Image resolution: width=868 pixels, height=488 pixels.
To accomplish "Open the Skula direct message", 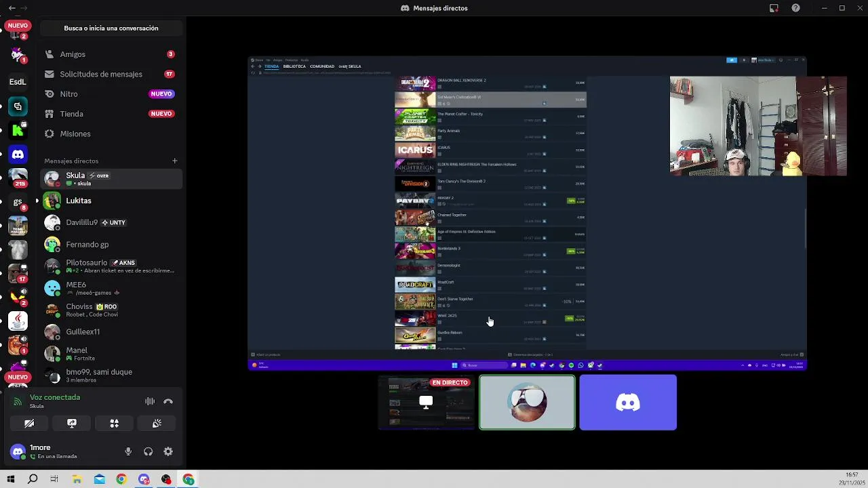I will [111, 179].
